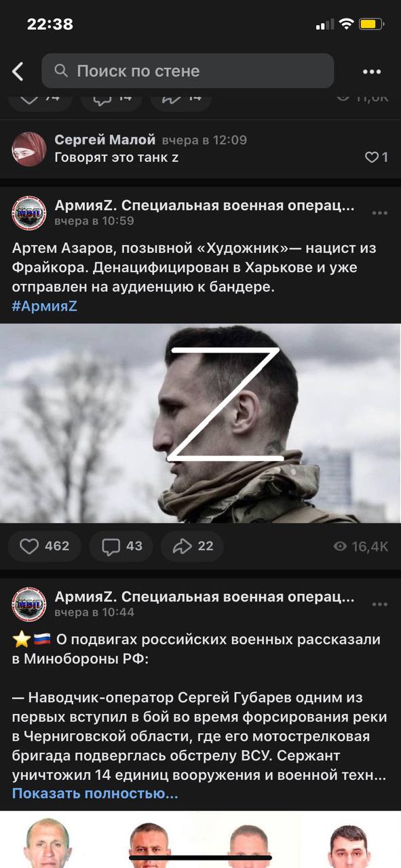This screenshot has width=401, height=868.
Task: Open community avatar on 10:59 post
Action: [29, 213]
